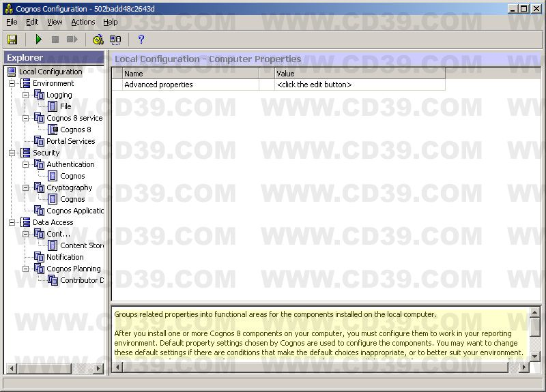Click description pane scroll down arrow
Image resolution: width=546 pixels, height=392 pixels.
535,357
